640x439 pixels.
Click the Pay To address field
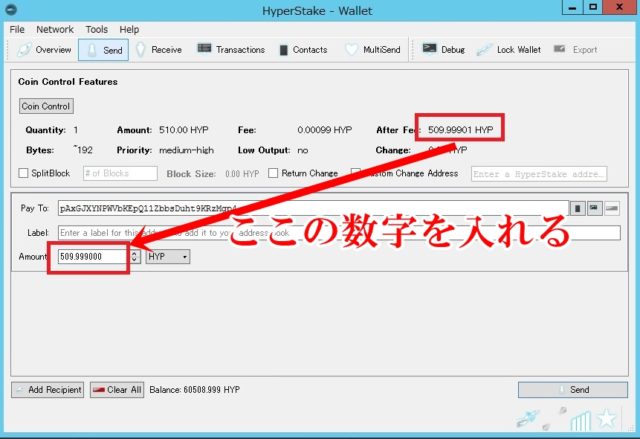[313, 208]
